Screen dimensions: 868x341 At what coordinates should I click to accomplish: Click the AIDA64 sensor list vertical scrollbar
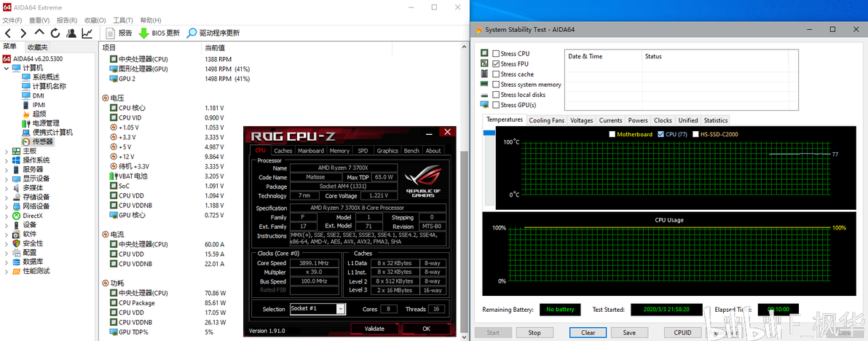tap(464, 189)
